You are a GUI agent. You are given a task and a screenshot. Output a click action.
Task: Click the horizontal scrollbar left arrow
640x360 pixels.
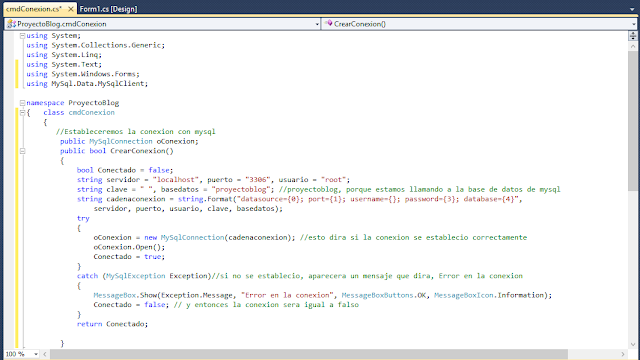click(45, 354)
